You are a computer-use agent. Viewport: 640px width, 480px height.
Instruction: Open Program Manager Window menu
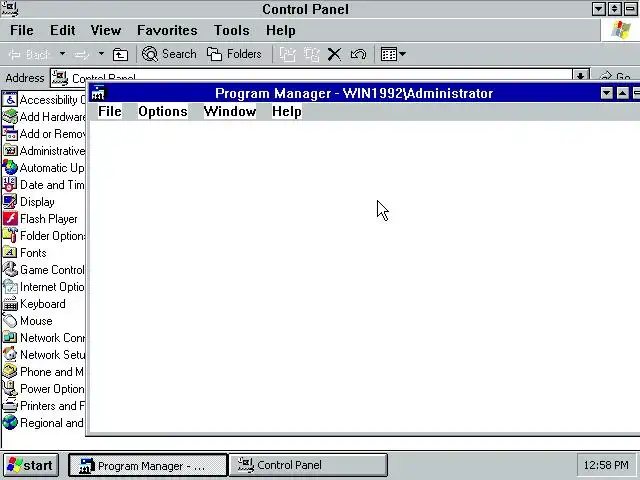point(230,111)
